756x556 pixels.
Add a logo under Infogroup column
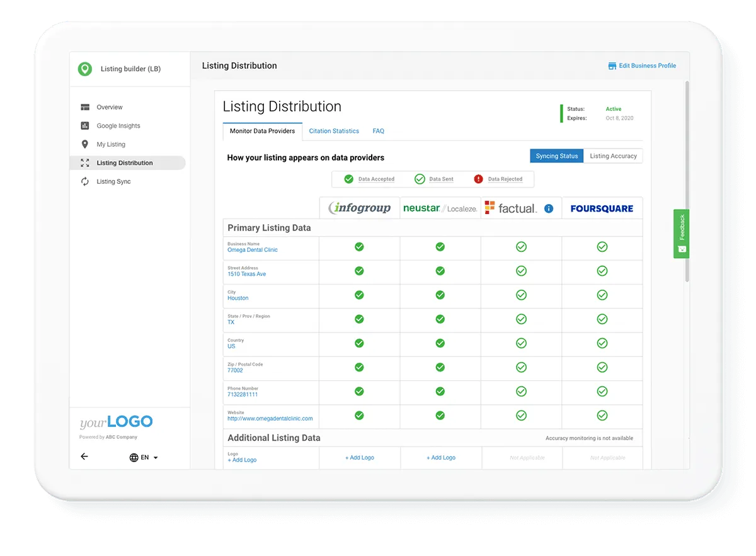[x=359, y=458]
